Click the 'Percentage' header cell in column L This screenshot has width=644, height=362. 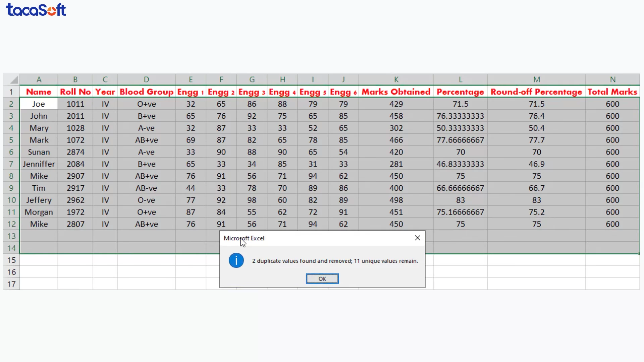click(460, 92)
